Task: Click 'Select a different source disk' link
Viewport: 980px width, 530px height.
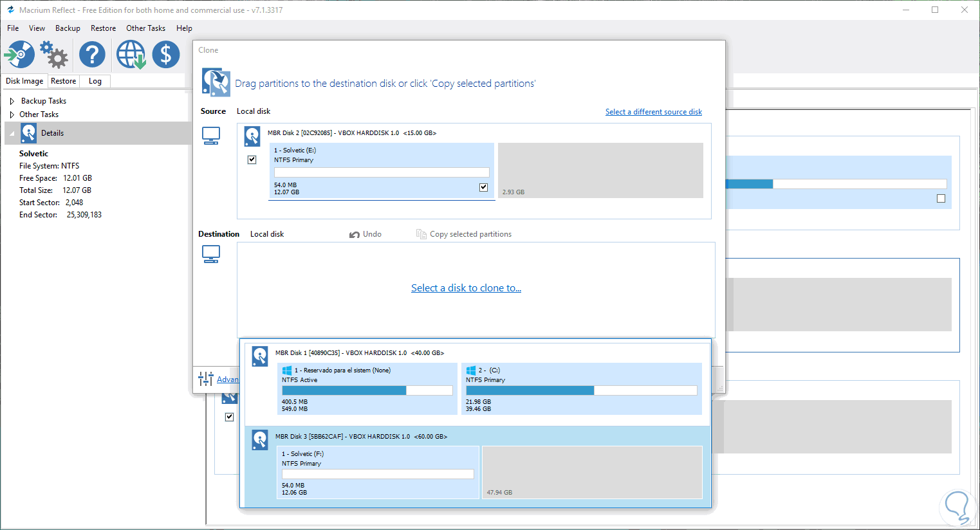Action: (x=654, y=112)
